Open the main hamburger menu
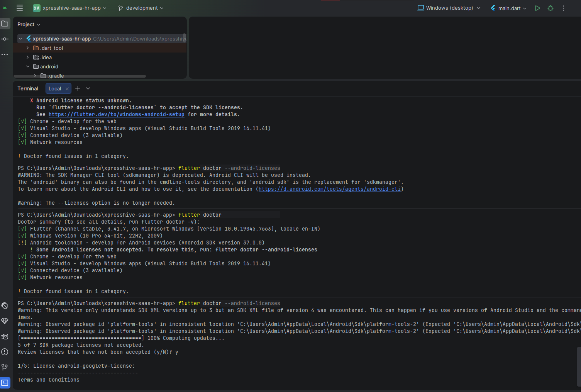 pyautogui.click(x=20, y=8)
